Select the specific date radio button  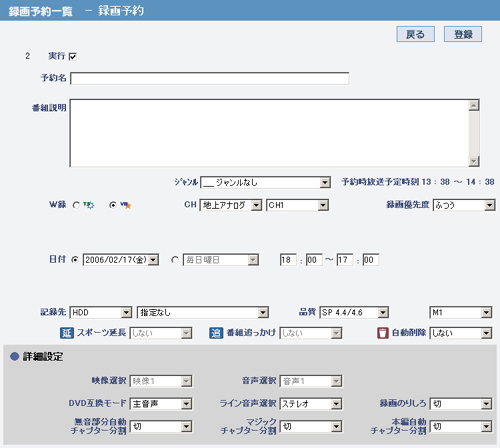[x=75, y=259]
